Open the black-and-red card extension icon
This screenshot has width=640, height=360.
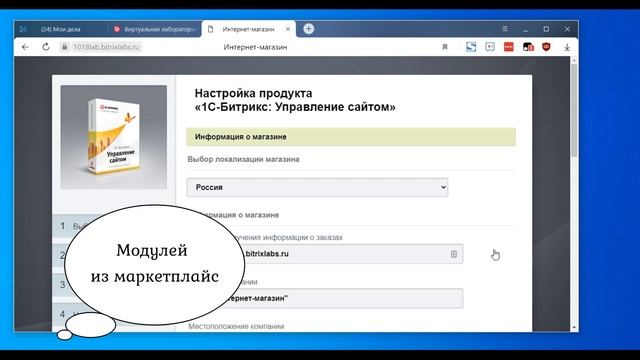[x=528, y=47]
